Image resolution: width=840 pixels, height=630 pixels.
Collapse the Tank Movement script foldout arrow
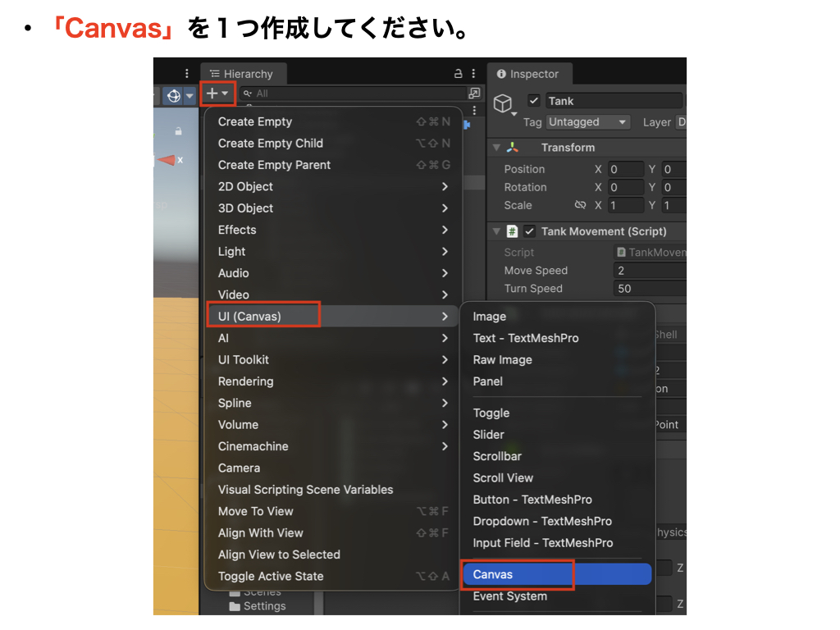click(496, 231)
